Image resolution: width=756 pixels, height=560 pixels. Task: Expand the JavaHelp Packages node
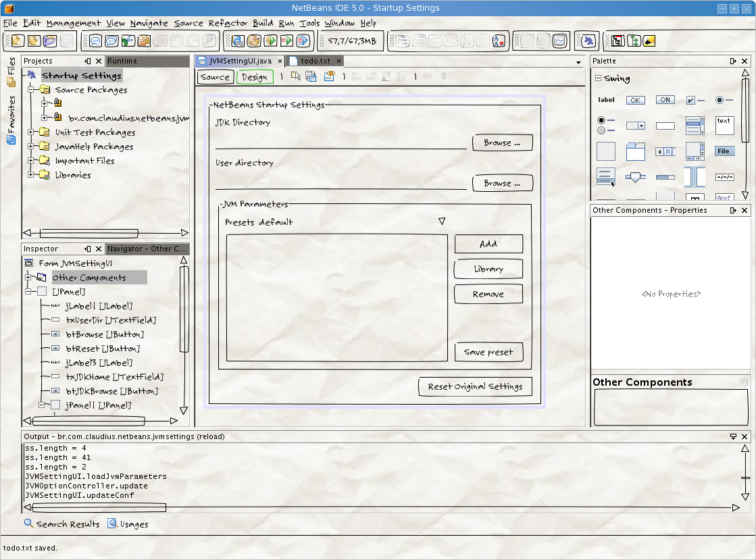click(x=30, y=147)
